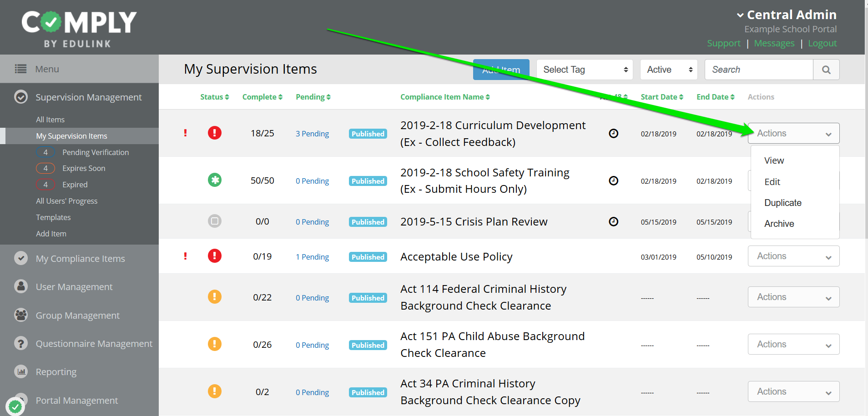Open the Support link
The height and width of the screenshot is (416, 868).
coord(724,43)
